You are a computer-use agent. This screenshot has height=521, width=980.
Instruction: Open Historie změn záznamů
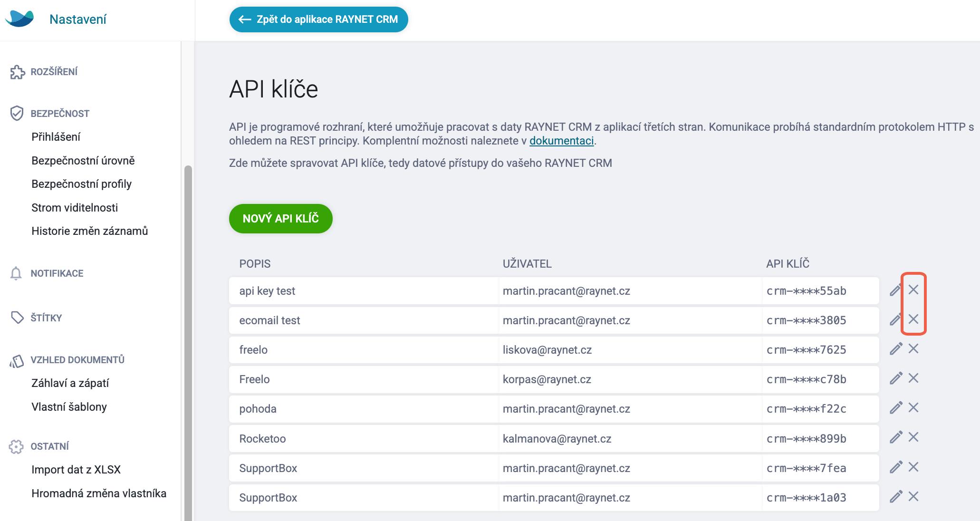click(x=90, y=231)
